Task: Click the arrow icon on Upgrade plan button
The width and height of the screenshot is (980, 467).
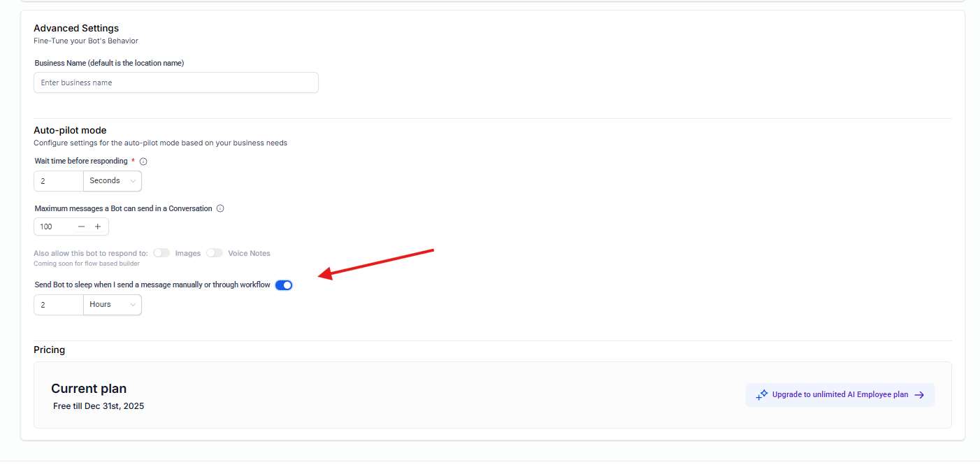Action: (919, 395)
